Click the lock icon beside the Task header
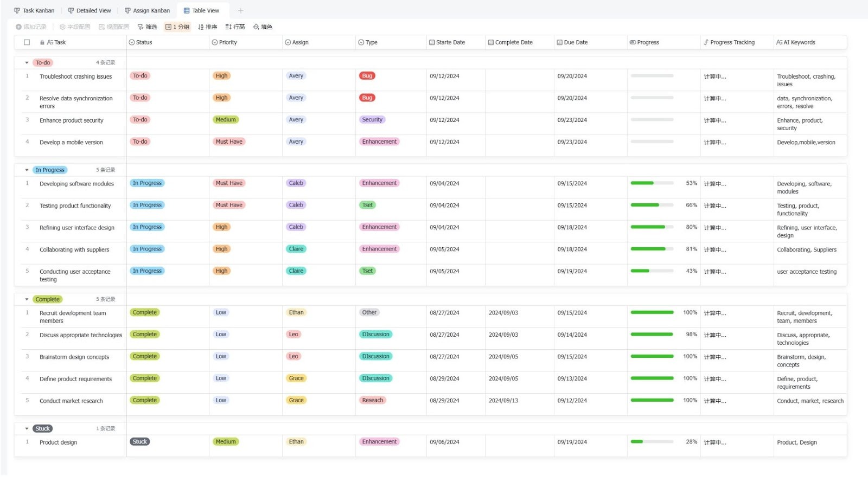The width and height of the screenshot is (868, 488). [42, 42]
